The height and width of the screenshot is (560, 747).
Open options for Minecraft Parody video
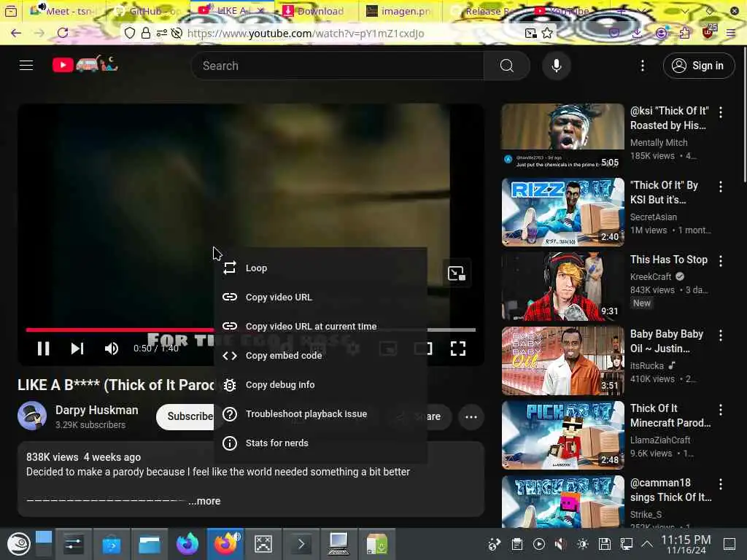pyautogui.click(x=721, y=410)
